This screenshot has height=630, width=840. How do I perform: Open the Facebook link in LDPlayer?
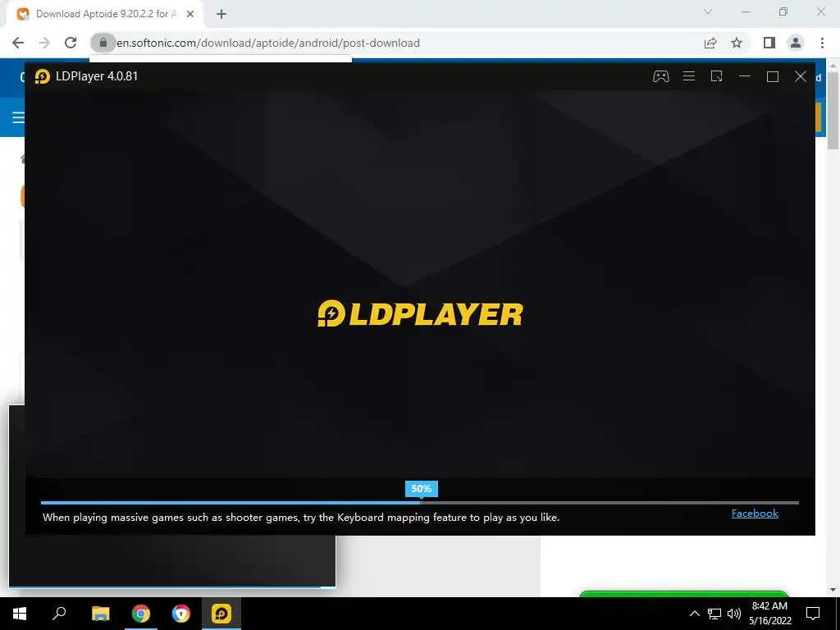coord(755,514)
